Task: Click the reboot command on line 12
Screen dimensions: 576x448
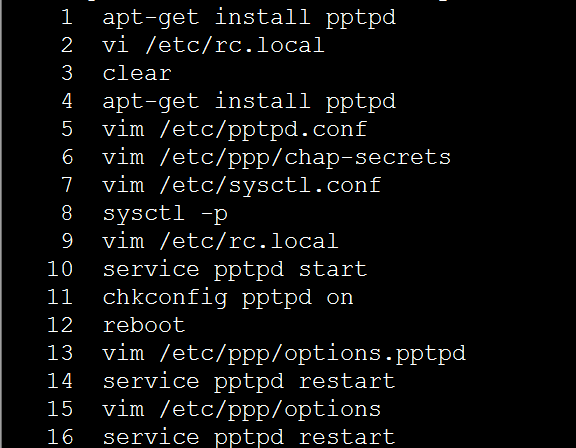Action: pos(144,325)
